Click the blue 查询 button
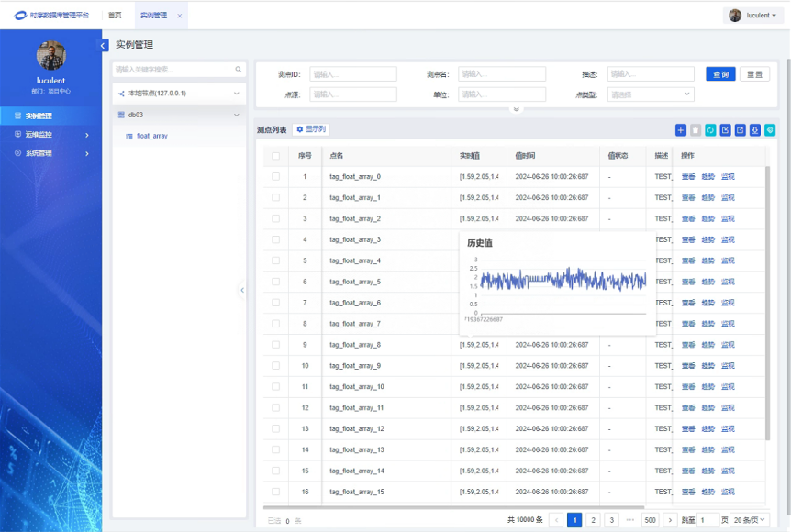This screenshot has height=532, width=791. [720, 74]
